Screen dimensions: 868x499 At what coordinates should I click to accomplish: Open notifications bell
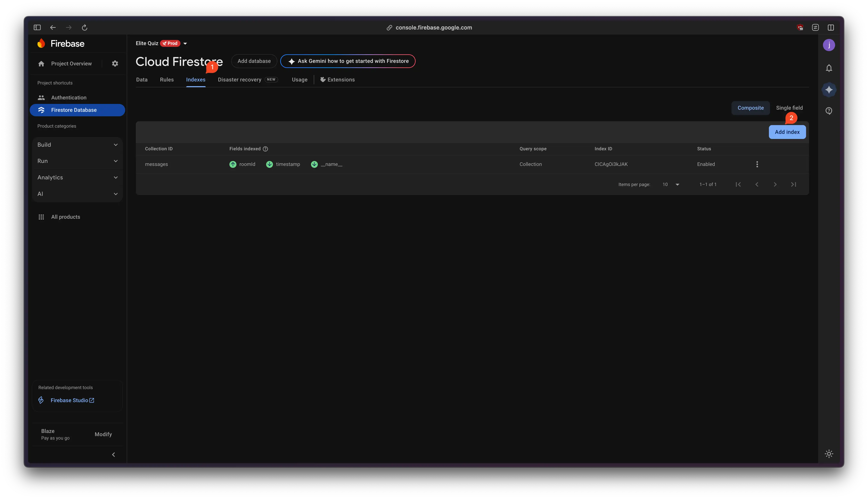click(829, 68)
